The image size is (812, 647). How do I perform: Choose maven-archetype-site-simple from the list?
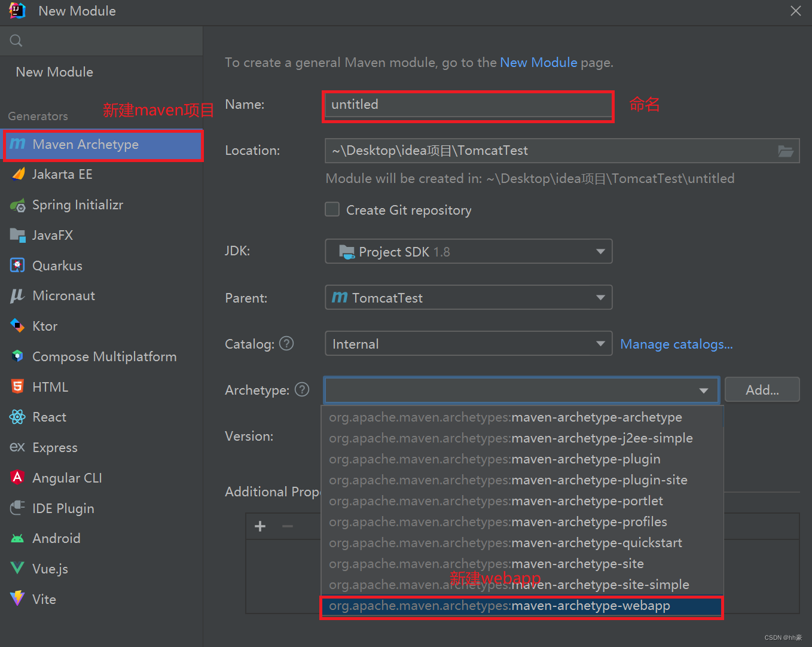point(521,585)
